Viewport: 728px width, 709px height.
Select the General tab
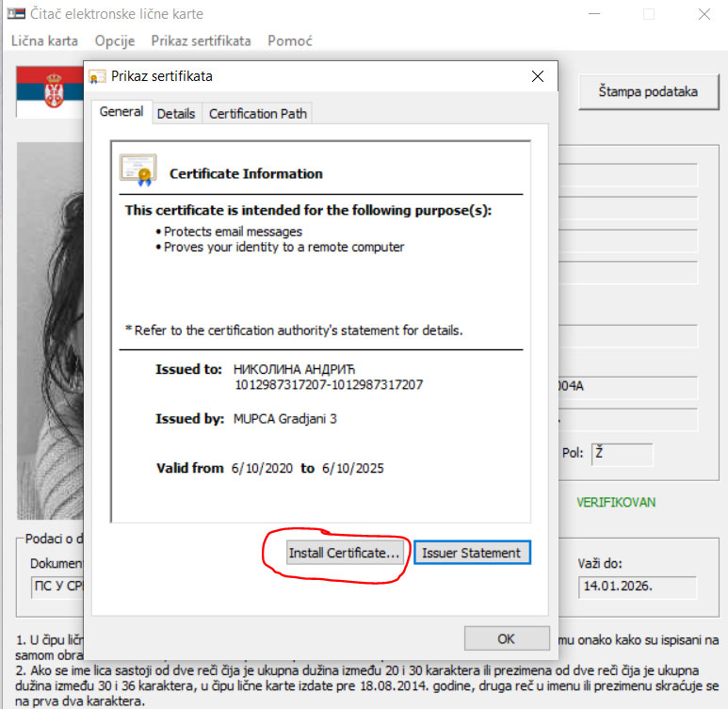click(121, 112)
